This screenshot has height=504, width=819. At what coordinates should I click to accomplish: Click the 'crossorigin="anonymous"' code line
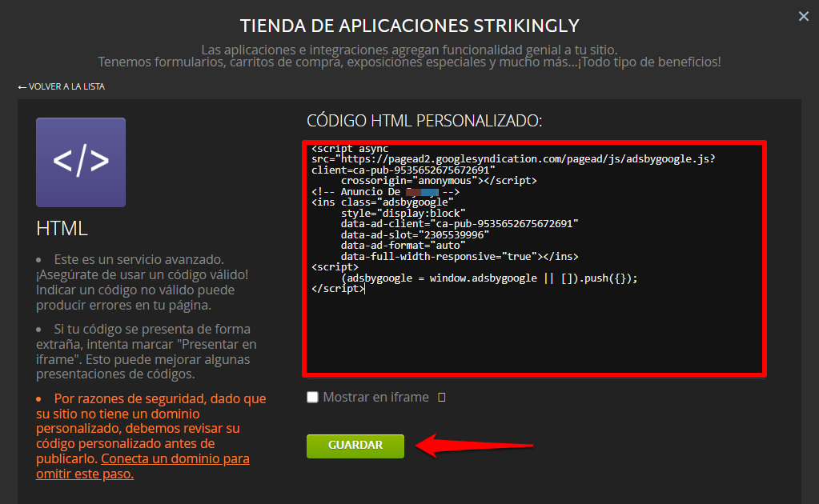(439, 181)
